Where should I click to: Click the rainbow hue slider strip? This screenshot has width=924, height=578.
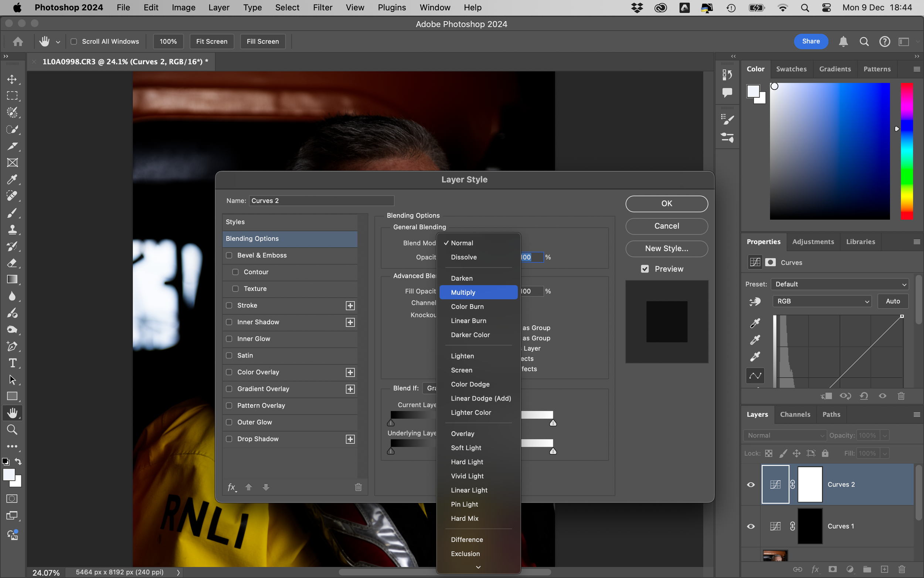[907, 151]
